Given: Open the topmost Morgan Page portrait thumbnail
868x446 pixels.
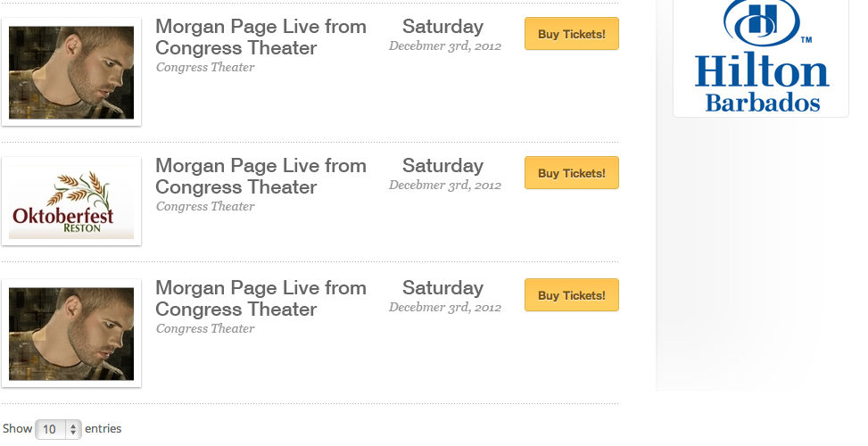Looking at the screenshot, I should [x=71, y=72].
